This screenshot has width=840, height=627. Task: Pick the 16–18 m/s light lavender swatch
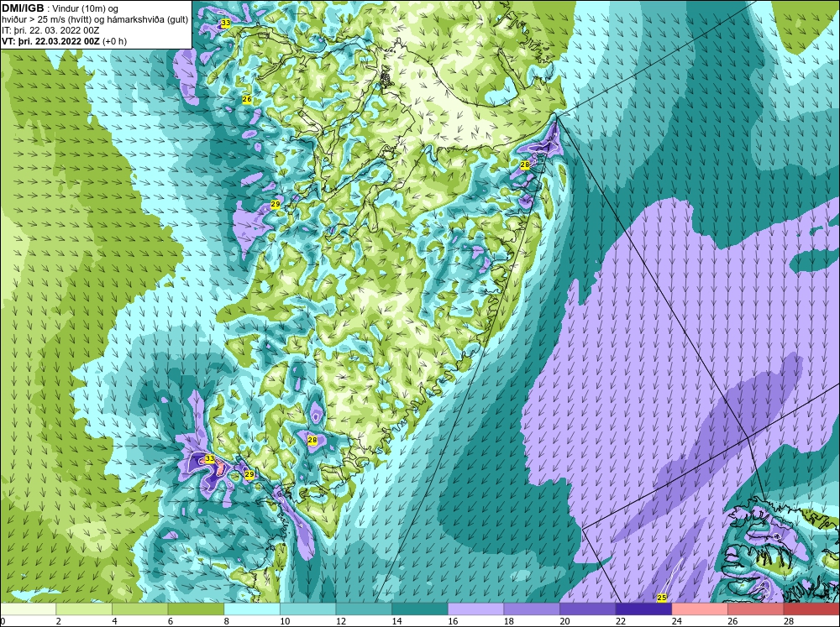click(475, 609)
